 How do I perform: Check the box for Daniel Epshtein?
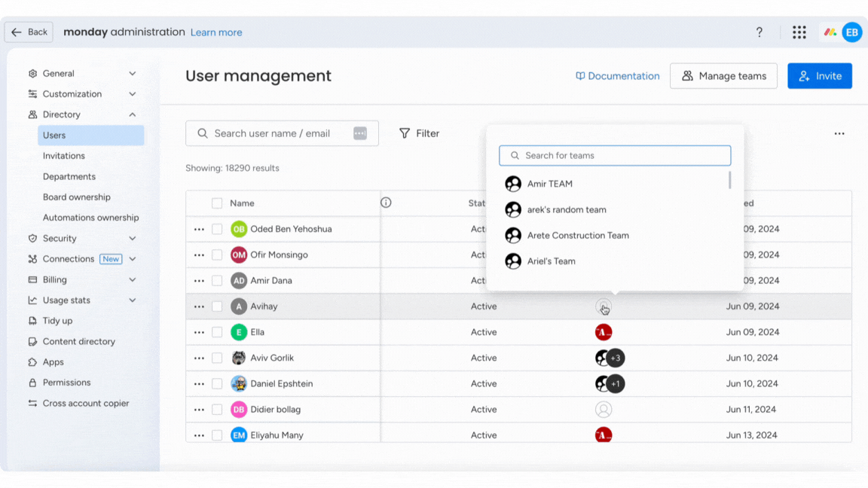217,383
